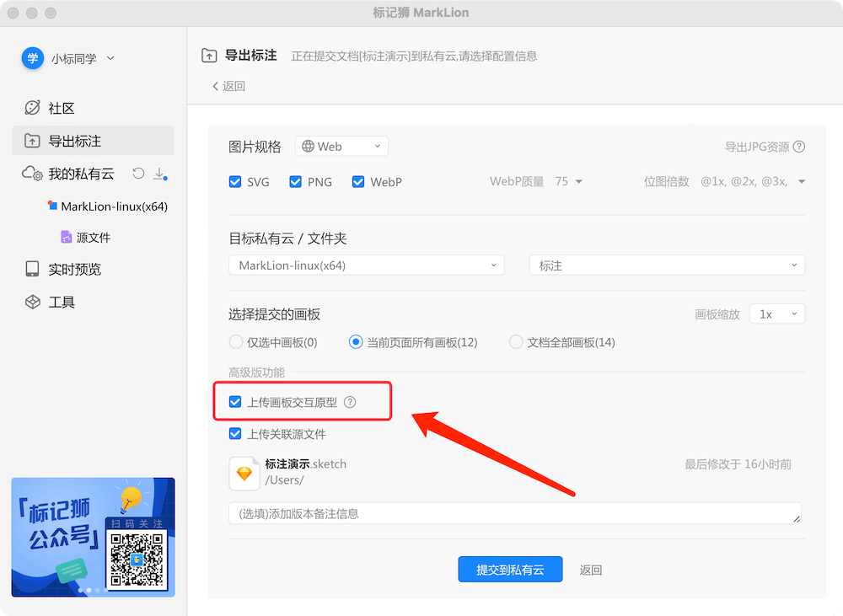This screenshot has width=843, height=616.
Task: Click the 标注演示.sketch file name
Action: pyautogui.click(x=305, y=463)
